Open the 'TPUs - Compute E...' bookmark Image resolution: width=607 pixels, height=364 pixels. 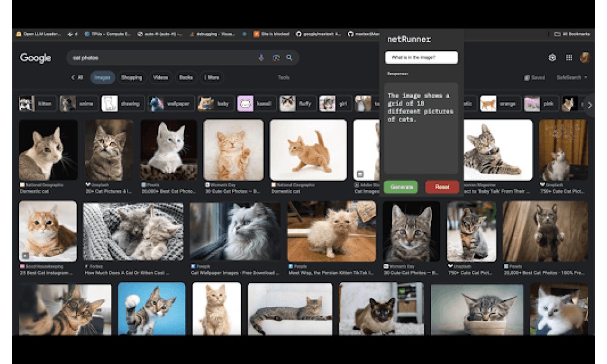(107, 34)
